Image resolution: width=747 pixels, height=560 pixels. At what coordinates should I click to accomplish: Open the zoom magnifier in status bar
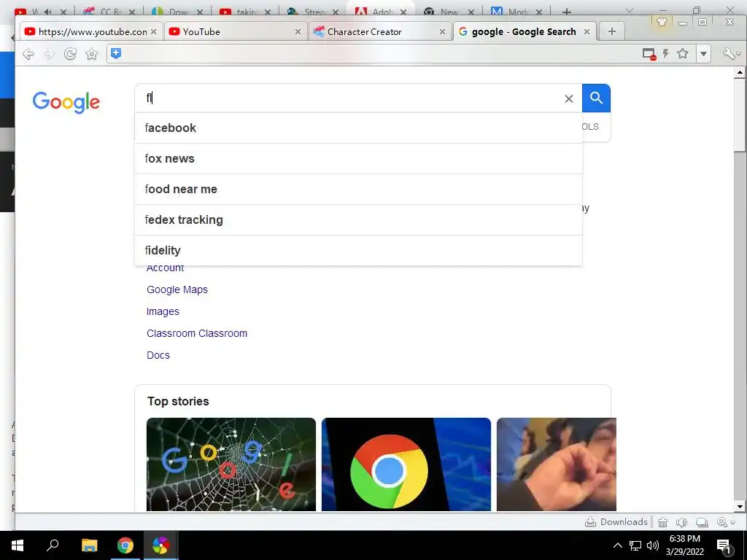(x=721, y=522)
